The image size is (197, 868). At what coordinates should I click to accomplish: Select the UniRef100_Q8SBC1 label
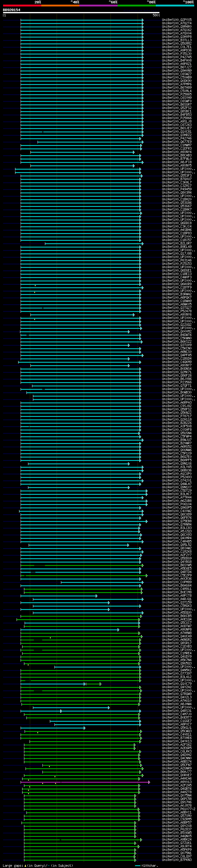tap(176, 111)
